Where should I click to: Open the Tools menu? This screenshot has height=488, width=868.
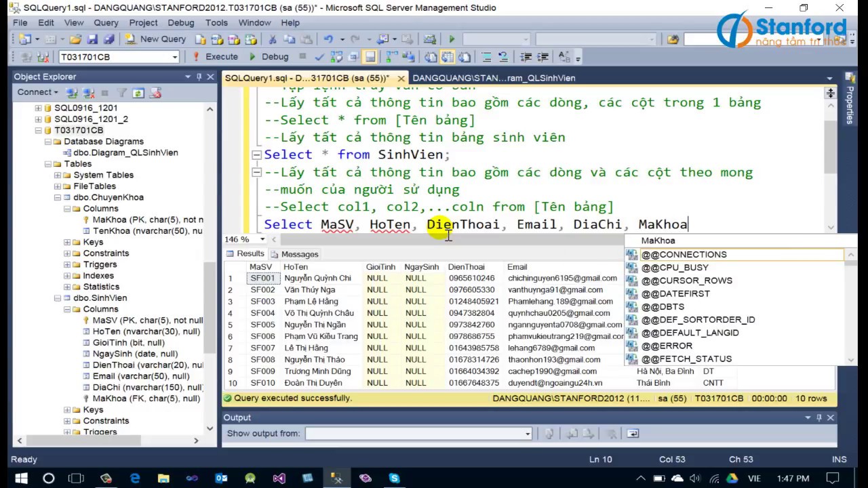216,22
